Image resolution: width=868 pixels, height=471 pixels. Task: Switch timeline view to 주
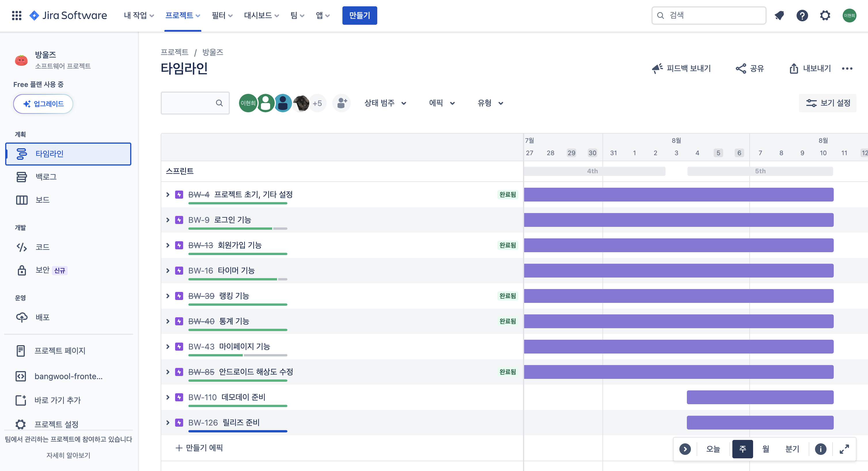click(742, 449)
